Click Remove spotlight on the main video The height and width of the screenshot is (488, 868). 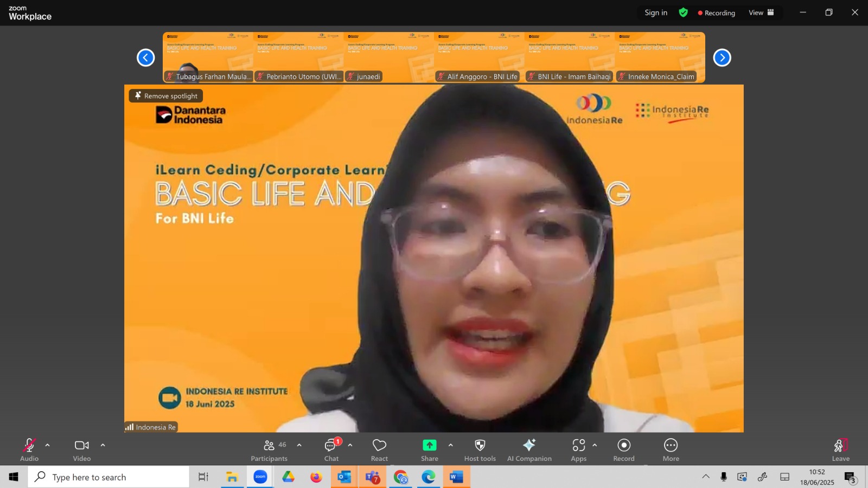click(x=166, y=96)
